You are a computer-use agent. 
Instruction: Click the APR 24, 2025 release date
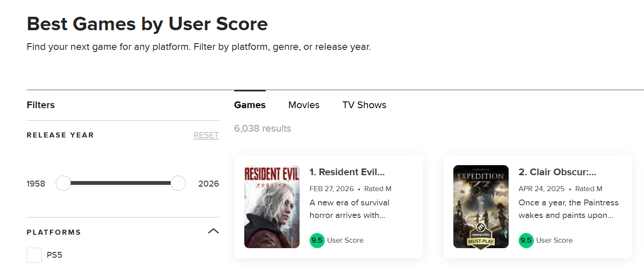541,189
